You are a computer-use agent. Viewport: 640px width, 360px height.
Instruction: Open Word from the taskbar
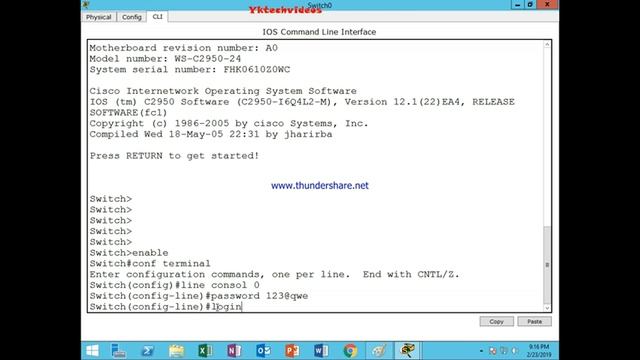(321, 351)
